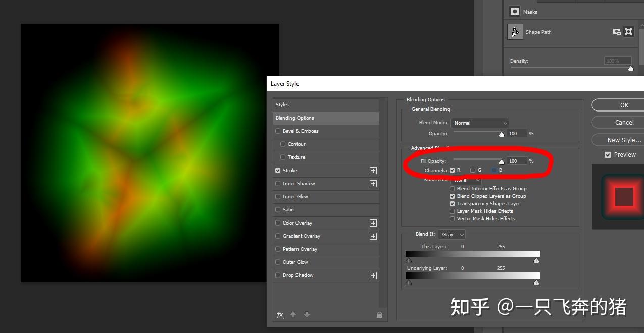The height and width of the screenshot is (333, 644).
Task: Click the Underlying Layer black slider marker
Action: tap(409, 283)
